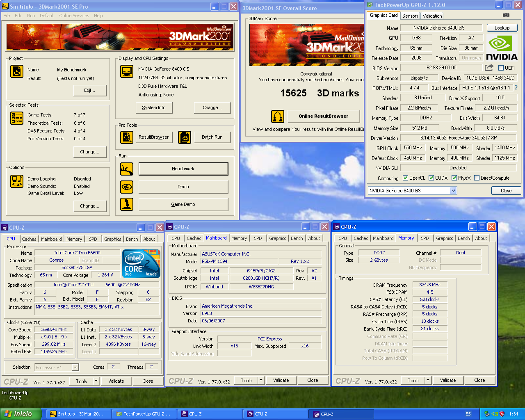Open the File menu in 3DMark2001
The image size is (525, 420).
click(7, 16)
